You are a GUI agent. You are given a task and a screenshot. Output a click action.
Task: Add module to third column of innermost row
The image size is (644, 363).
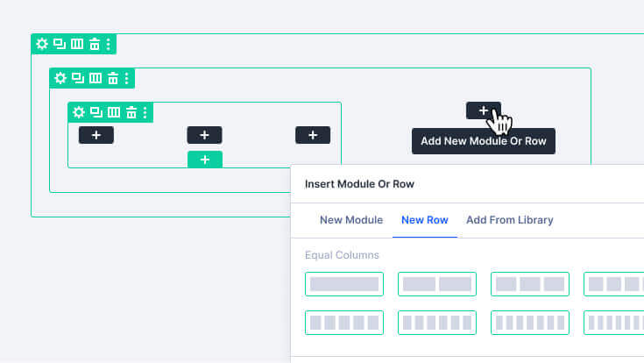pyautogui.click(x=313, y=135)
